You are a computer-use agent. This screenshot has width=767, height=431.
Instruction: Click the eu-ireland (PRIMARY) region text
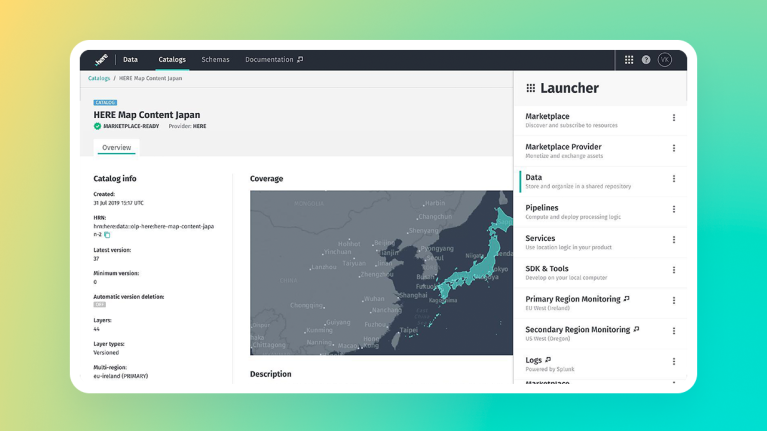point(121,376)
